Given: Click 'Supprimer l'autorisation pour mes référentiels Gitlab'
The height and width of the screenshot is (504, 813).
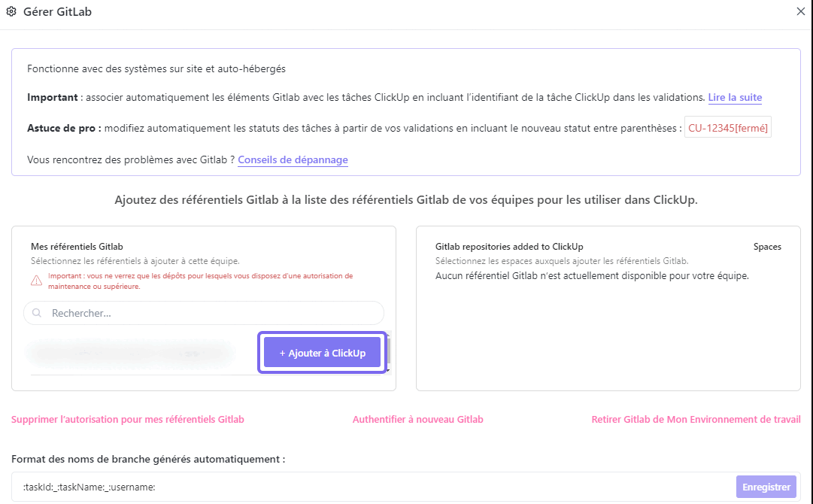Looking at the screenshot, I should (x=127, y=419).
